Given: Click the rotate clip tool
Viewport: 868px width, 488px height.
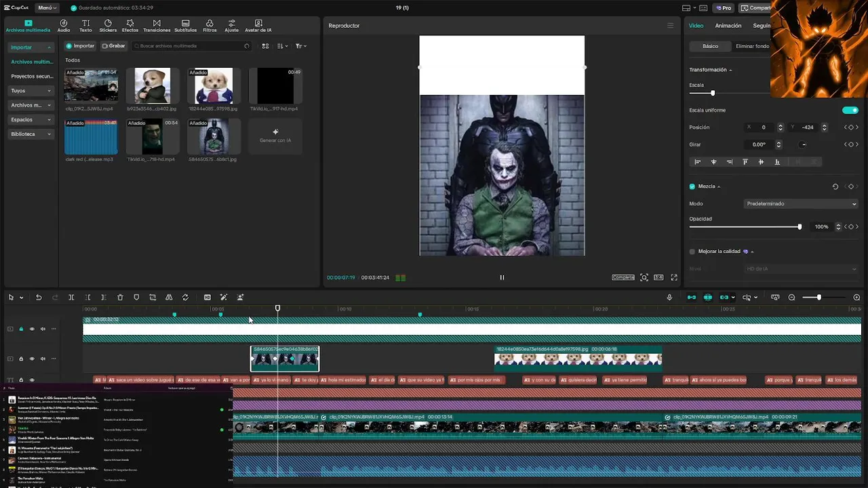Looking at the screenshot, I should [x=185, y=298].
